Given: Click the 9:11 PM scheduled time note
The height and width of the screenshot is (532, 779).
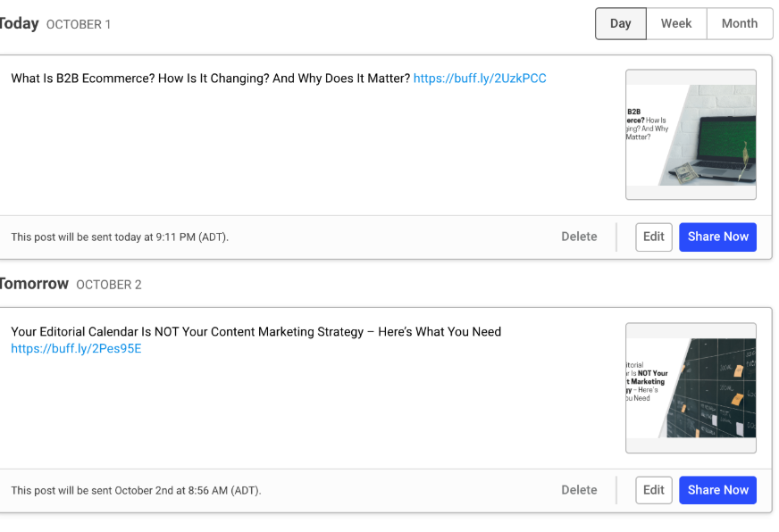Looking at the screenshot, I should tap(120, 237).
